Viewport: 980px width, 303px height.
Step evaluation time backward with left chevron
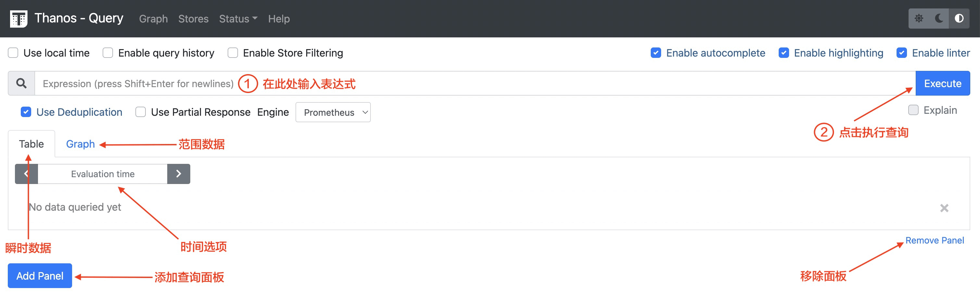pyautogui.click(x=26, y=174)
